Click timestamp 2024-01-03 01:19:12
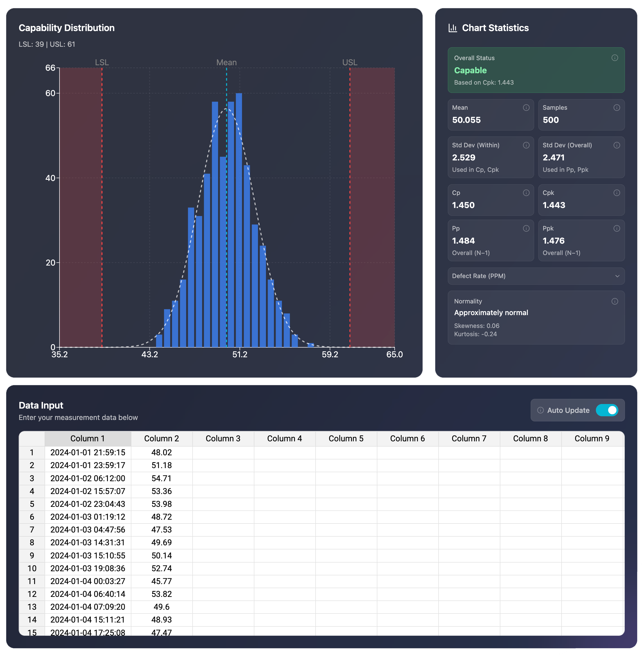 coord(88,517)
